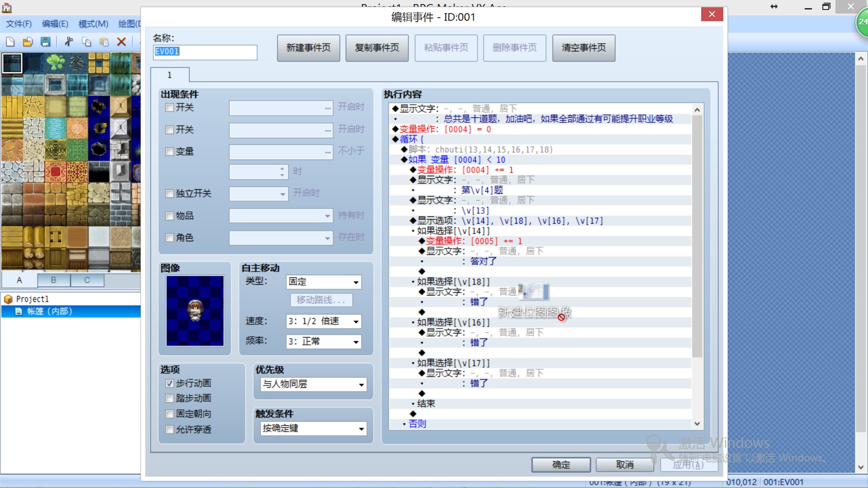
Task: Select the 帐篷(内部) map icon in tree
Action: click(19, 311)
